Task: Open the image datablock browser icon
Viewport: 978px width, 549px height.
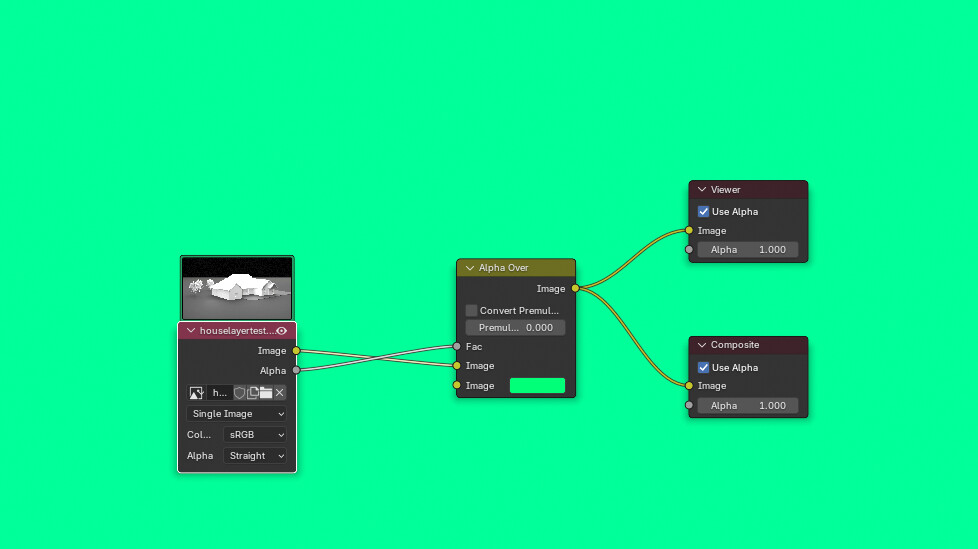Action: click(196, 393)
